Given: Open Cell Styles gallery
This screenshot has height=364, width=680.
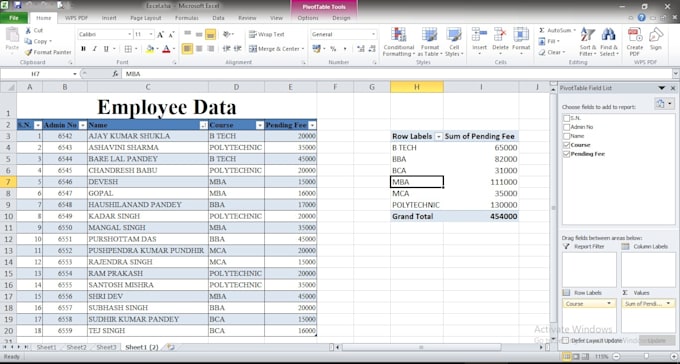Looking at the screenshot, I should tap(454, 42).
